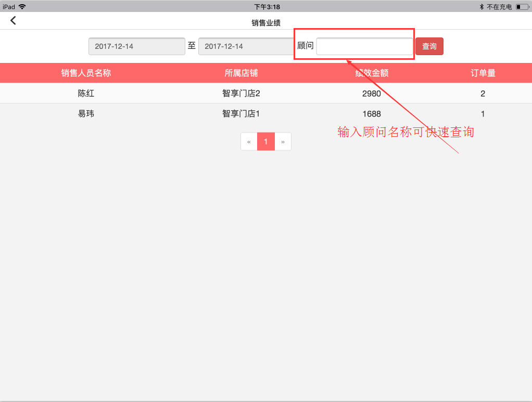Screen dimensions: 532x402
Task: Click the 2980 performance amount cell
Action: (372, 94)
